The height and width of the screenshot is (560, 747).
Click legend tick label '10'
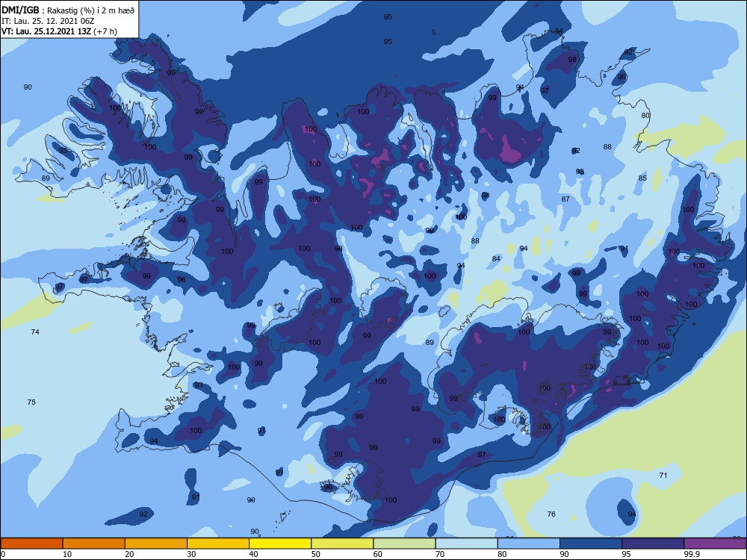(x=66, y=554)
